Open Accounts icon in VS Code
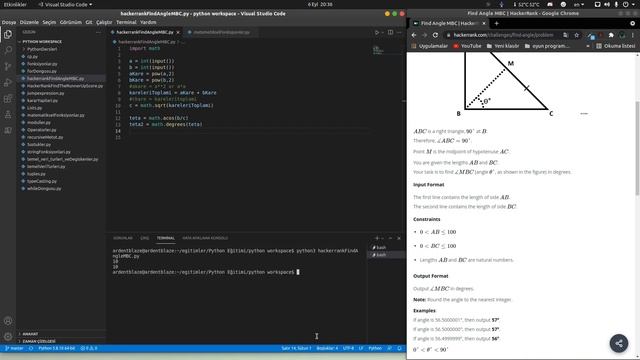Viewport: 640px width, 360px height. tap(8, 321)
